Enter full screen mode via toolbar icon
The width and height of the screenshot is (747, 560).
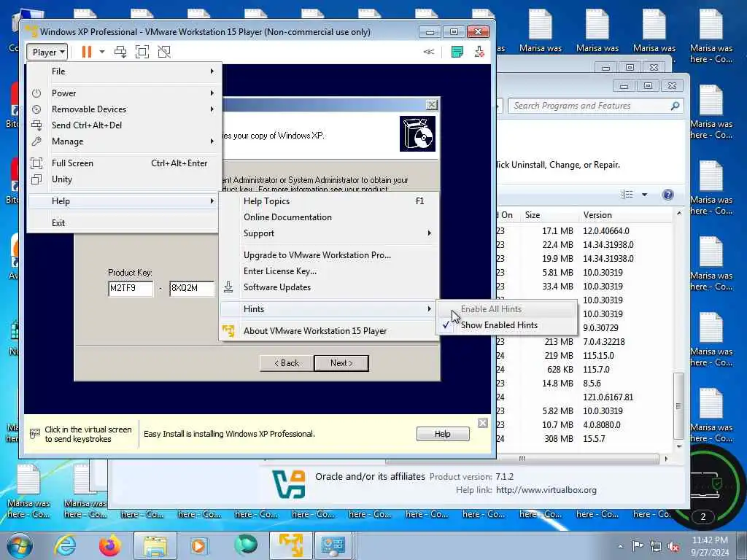pos(142,52)
